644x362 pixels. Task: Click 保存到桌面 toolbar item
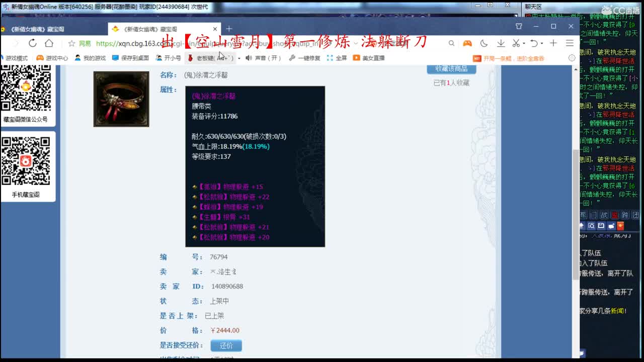[130, 58]
